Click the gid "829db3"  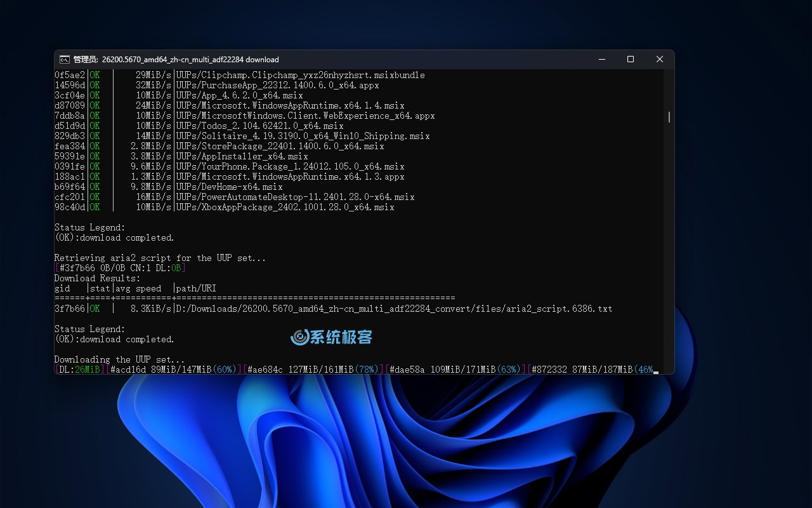tap(70, 136)
